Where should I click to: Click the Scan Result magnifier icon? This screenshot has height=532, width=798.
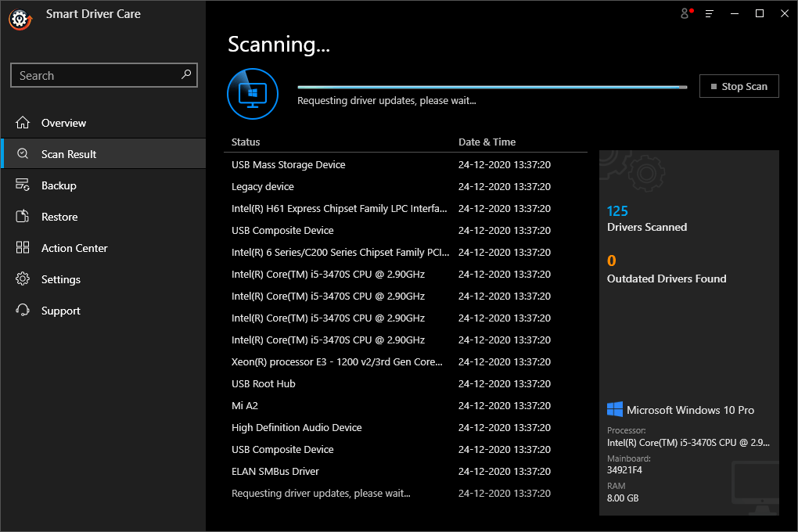(22, 153)
